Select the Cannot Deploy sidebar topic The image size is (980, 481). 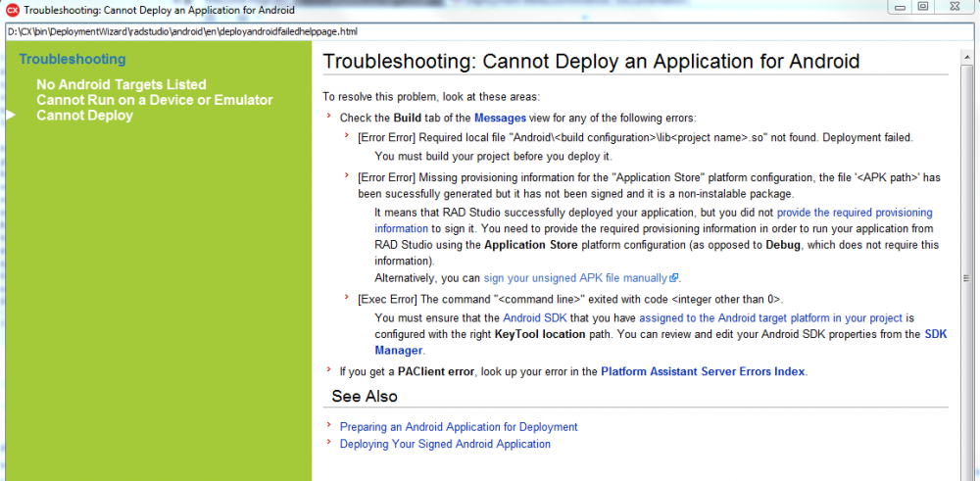(x=84, y=116)
